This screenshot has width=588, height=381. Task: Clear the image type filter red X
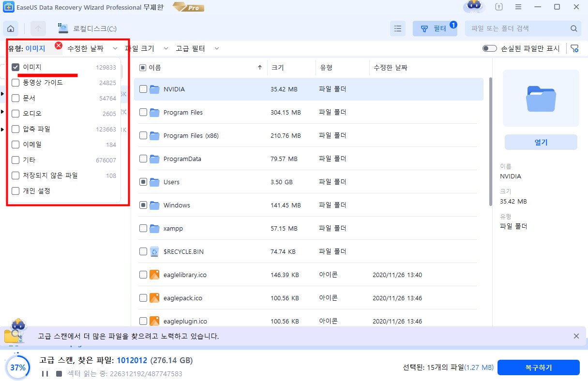tap(59, 45)
